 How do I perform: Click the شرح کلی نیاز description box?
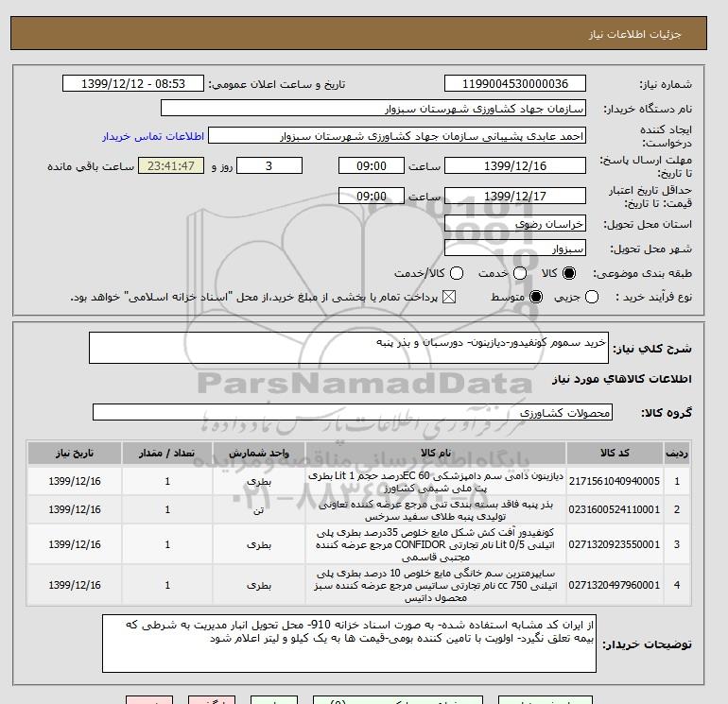tap(349, 348)
